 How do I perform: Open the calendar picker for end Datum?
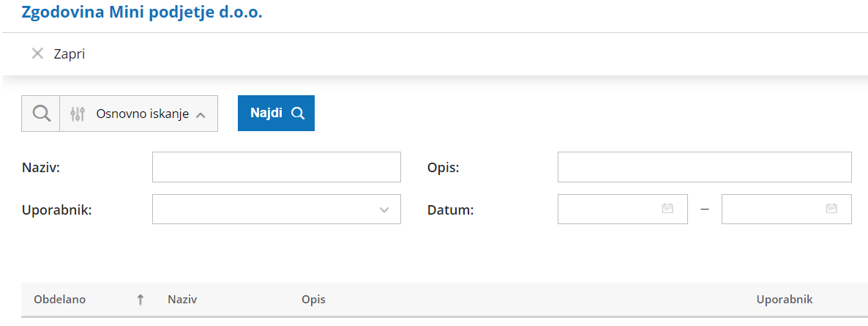831,209
